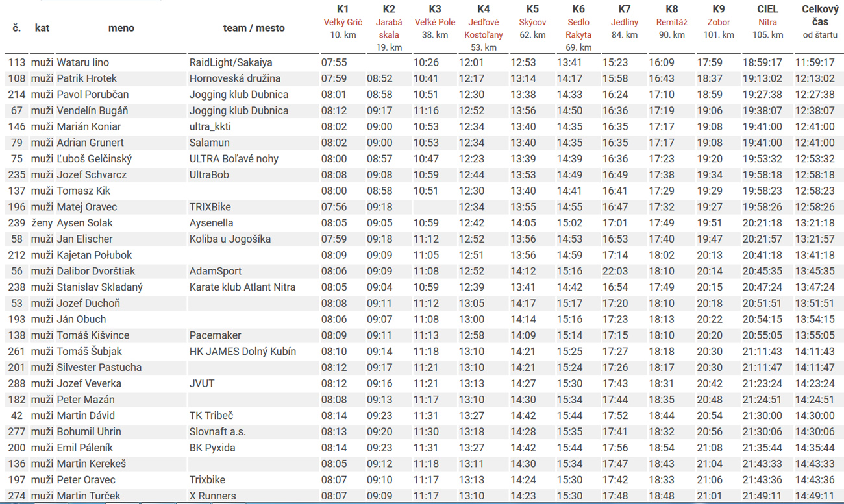Click the K5 Skýcov checkpoint header
844x504 pixels.
pyautogui.click(x=532, y=22)
